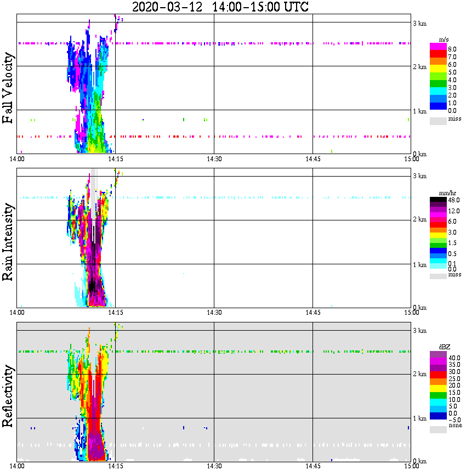Click the "5.0" value in the Fall Velocity legend

(452, 72)
